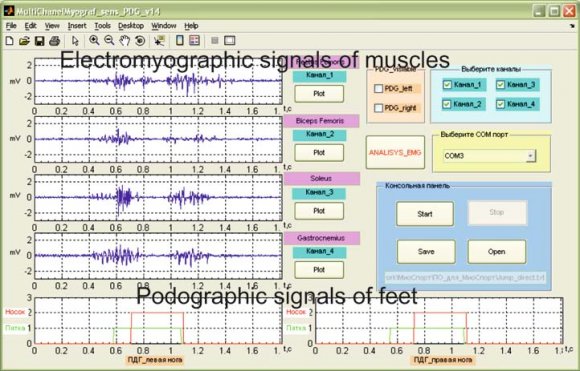Screen dimensions: 580x371
Task: Enable the PDG_right checkbox
Action: pyautogui.click(x=378, y=108)
